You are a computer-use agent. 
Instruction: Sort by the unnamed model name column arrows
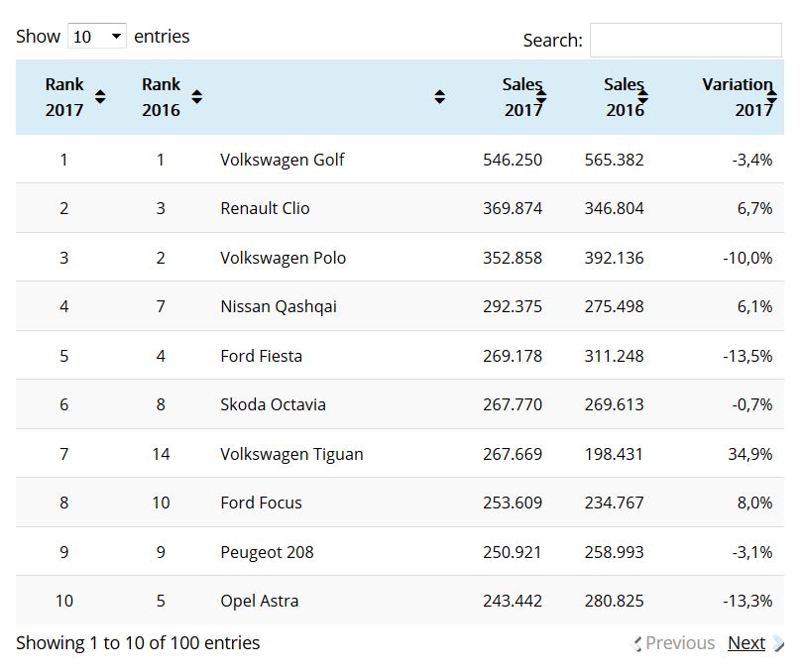[x=439, y=97]
